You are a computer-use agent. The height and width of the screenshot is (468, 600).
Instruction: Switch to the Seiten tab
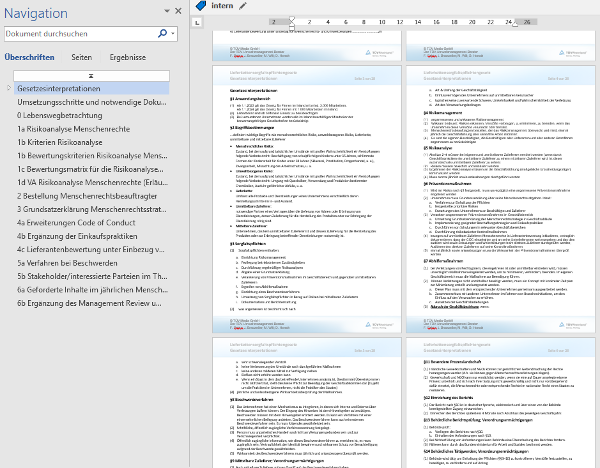coord(82,58)
